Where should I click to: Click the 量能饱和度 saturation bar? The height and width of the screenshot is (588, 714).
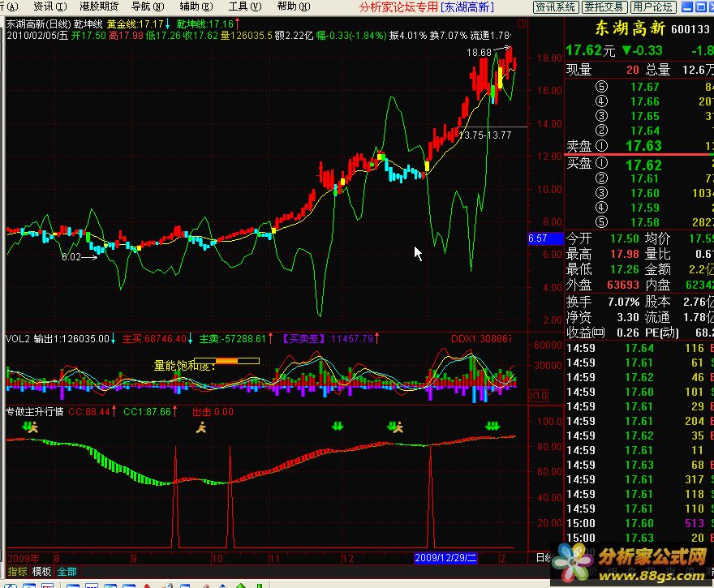pos(226,361)
